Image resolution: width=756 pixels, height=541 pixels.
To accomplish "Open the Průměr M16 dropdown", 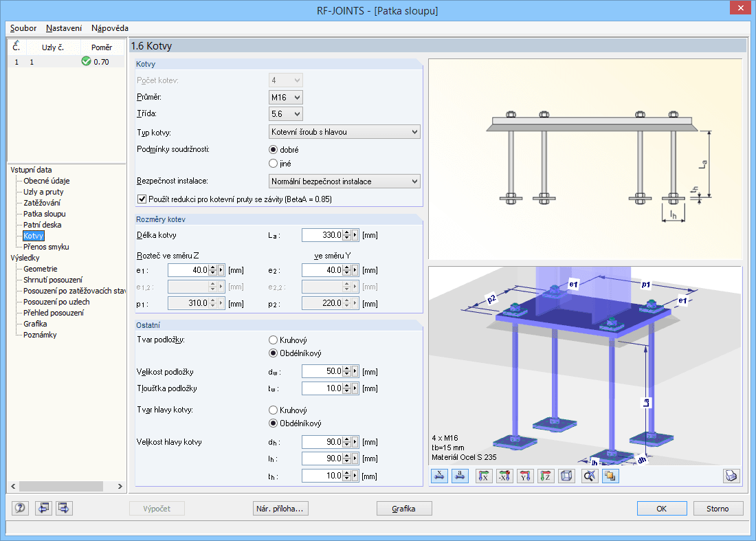I will pyautogui.click(x=286, y=98).
